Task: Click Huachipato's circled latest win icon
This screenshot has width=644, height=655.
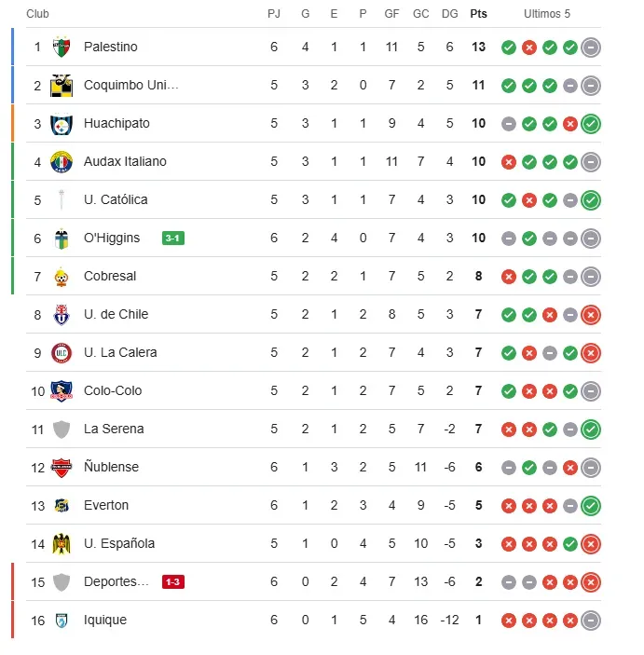Action: pyautogui.click(x=590, y=123)
